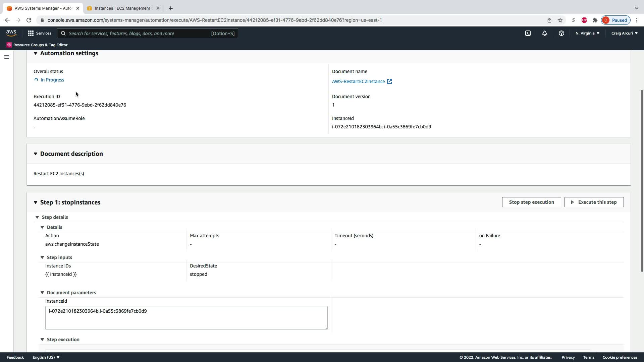Open the Services grid menu
The height and width of the screenshot is (362, 644).
(x=40, y=33)
